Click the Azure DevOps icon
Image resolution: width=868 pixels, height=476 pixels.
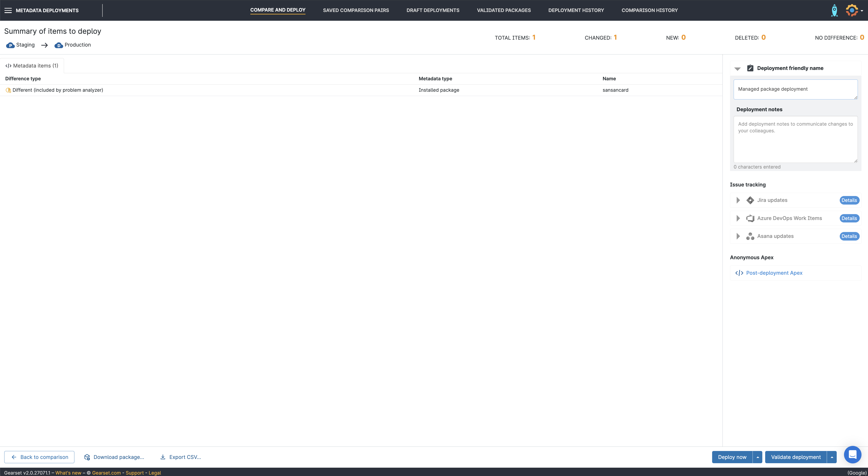pos(750,218)
